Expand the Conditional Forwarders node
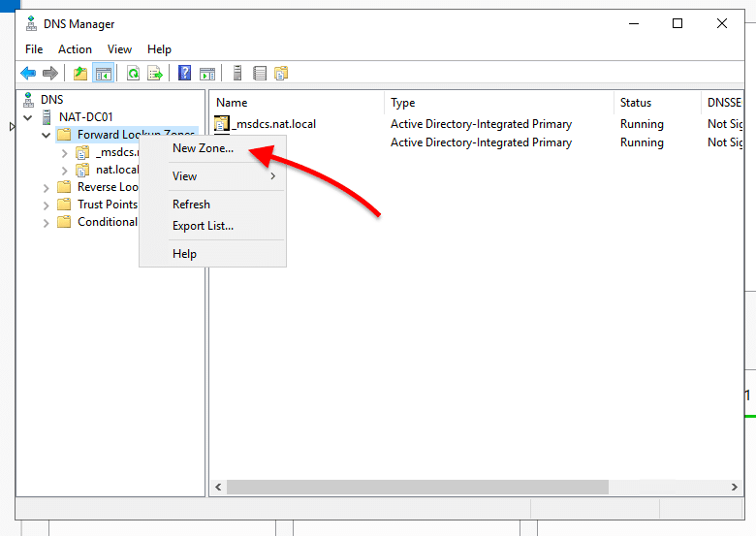Image resolution: width=756 pixels, height=536 pixels. pos(47,223)
